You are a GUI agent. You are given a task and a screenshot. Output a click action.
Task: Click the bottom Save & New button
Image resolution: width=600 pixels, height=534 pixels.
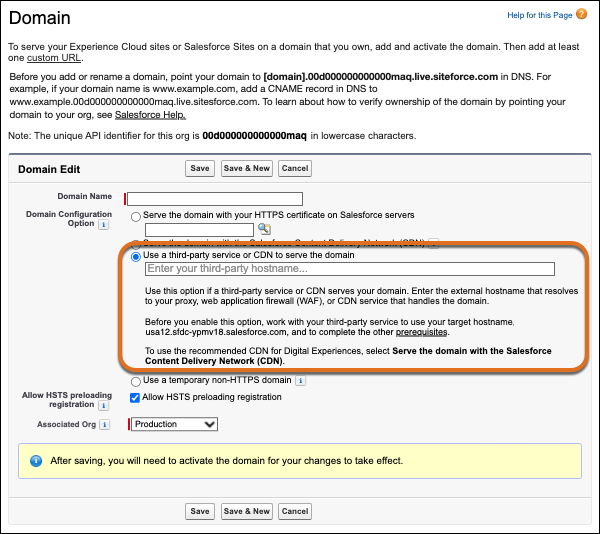pos(247,511)
